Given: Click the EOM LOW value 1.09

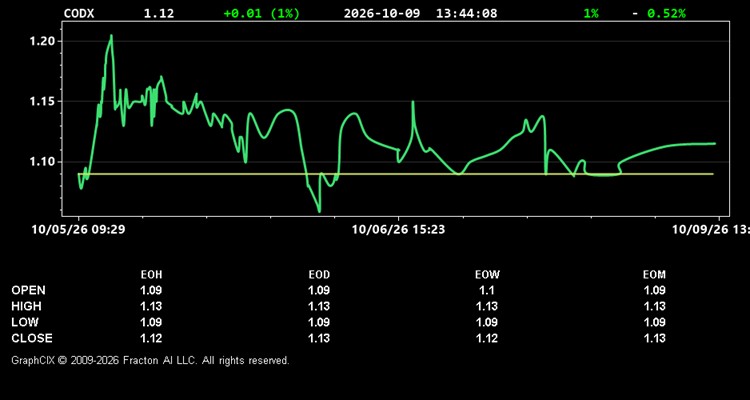Looking at the screenshot, I should coord(654,322).
